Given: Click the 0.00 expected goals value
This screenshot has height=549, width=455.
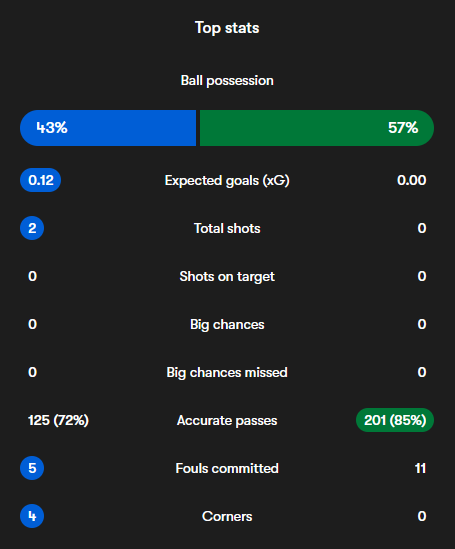Looking at the screenshot, I should (412, 180).
